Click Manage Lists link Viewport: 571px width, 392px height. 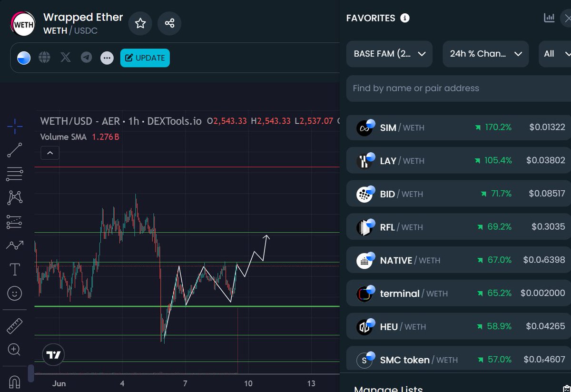pos(388,388)
